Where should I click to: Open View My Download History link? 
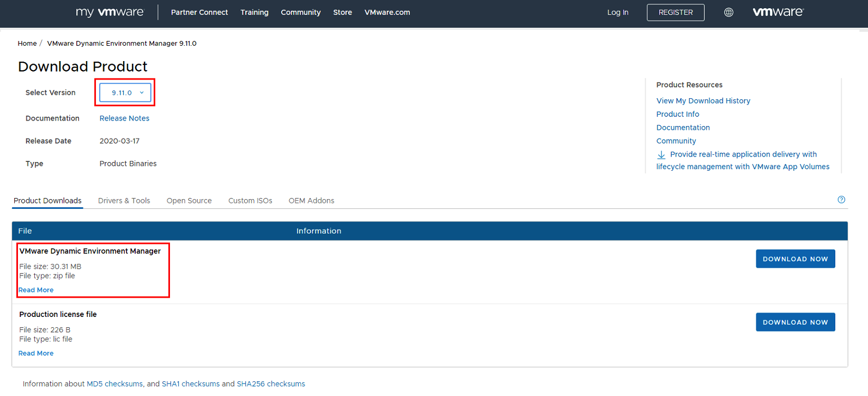pos(703,101)
